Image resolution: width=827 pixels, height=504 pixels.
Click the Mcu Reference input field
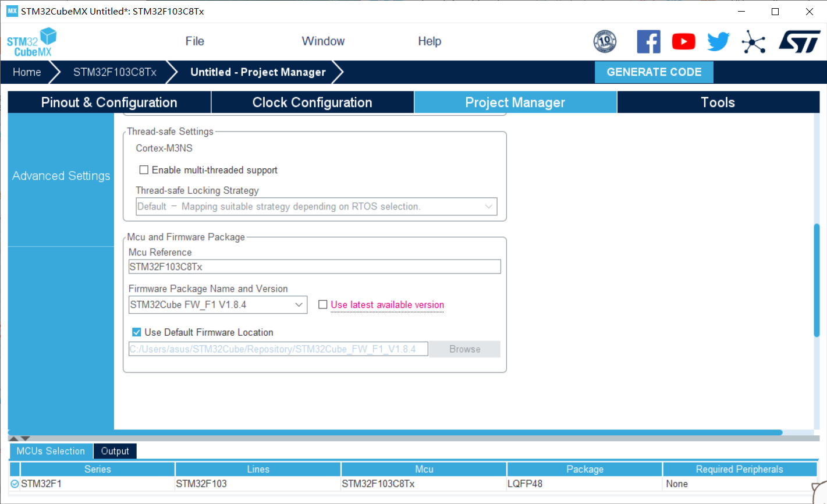tap(314, 267)
